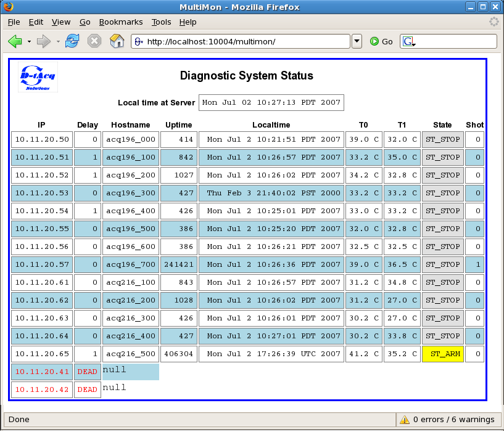Go to the Home page
The image size is (504, 432).
point(117,41)
